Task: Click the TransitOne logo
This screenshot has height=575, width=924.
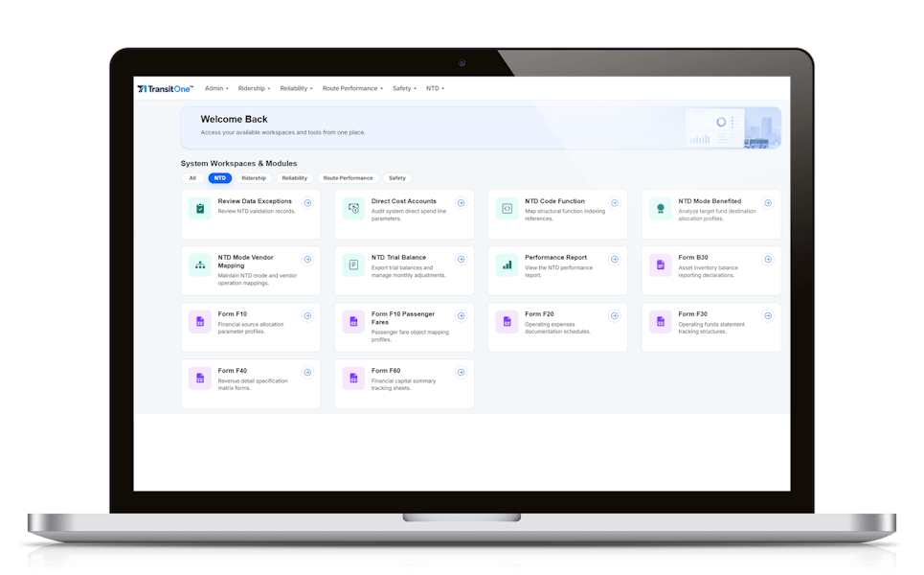Action: 165,89
